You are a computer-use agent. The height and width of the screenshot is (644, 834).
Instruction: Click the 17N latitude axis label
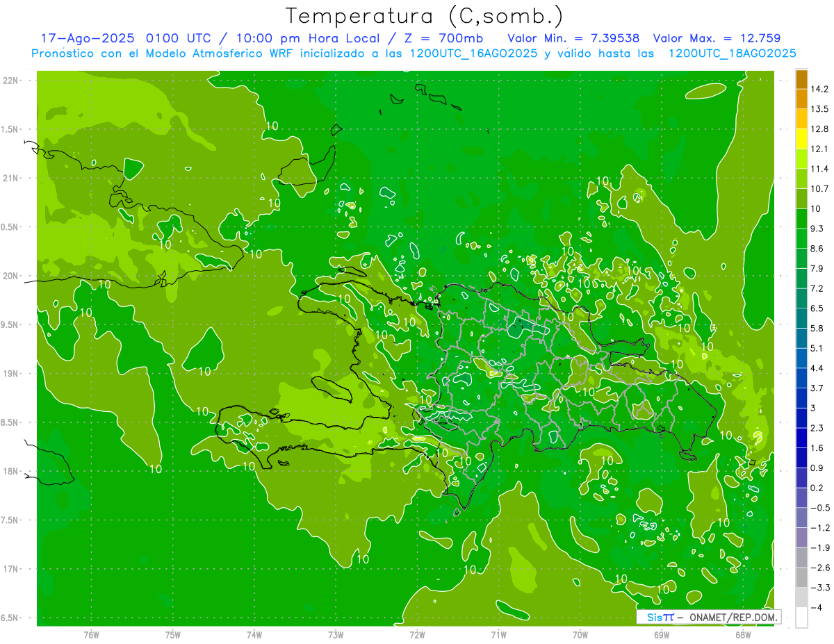pos(10,569)
